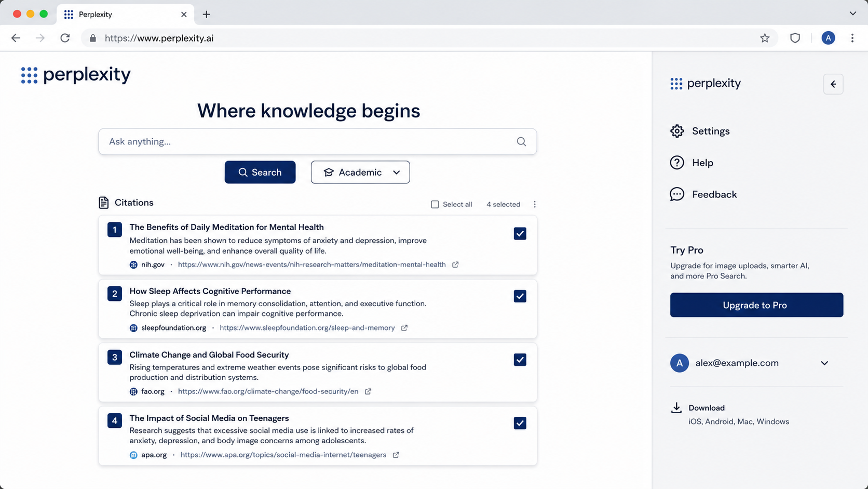
Task: Open the Help menu item
Action: click(691, 163)
